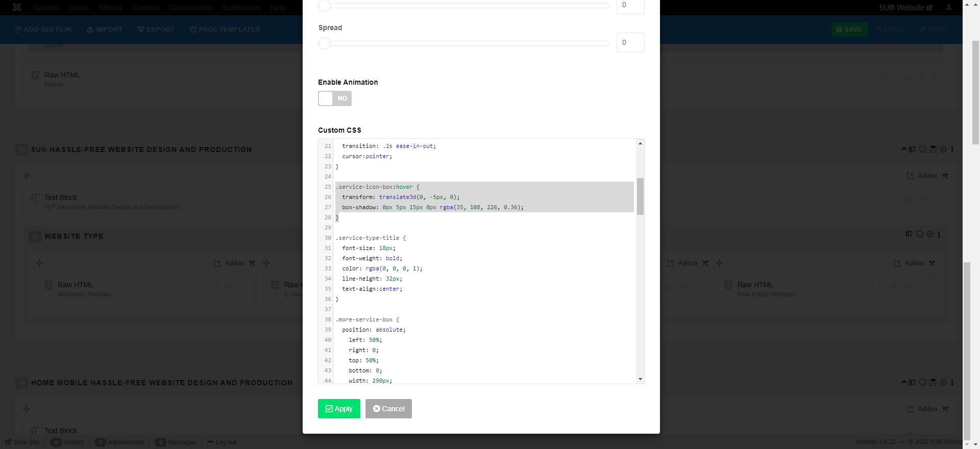Image resolution: width=980 pixels, height=449 pixels.
Task: Open the Users menu
Action: (x=79, y=8)
